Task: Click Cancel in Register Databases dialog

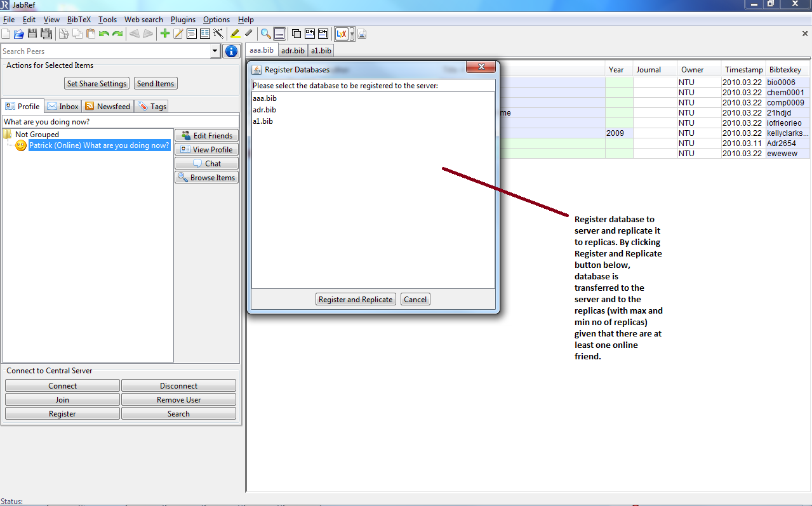Action: (415, 299)
